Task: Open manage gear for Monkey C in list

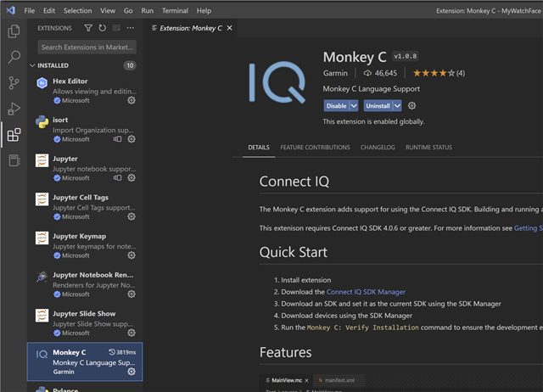Action: tap(132, 372)
